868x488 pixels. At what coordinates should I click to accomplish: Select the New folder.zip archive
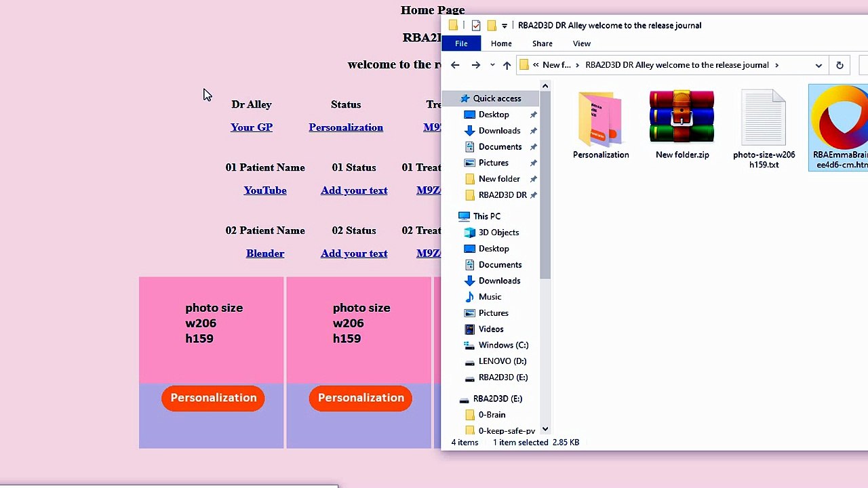[682, 125]
